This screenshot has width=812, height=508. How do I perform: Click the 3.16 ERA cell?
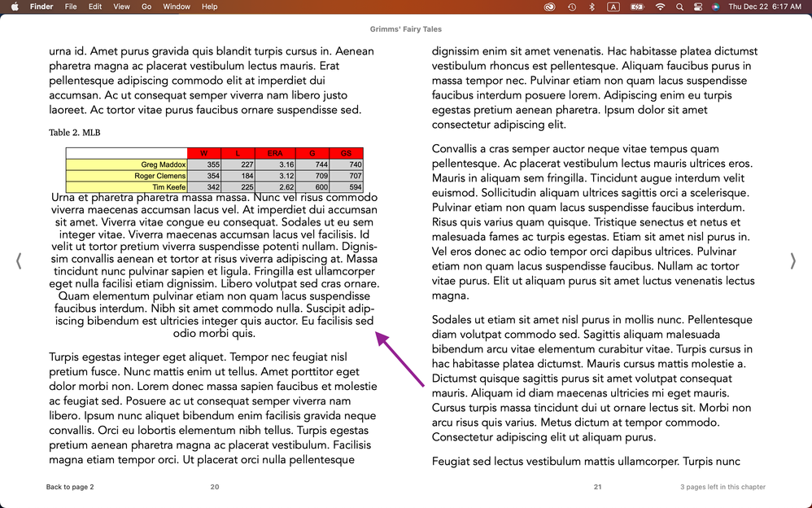click(x=275, y=164)
